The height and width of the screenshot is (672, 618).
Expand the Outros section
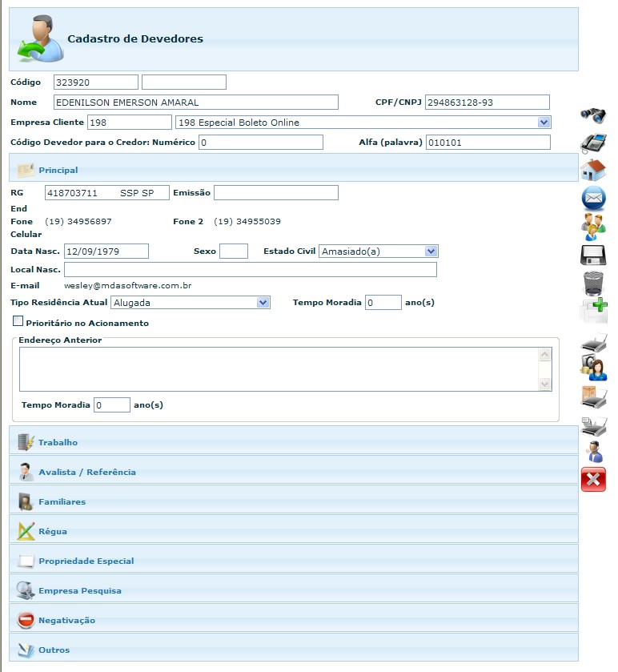tap(294, 647)
